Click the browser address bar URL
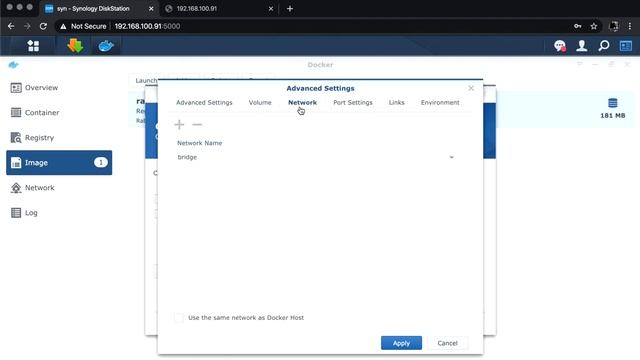Viewport: 640px width, 360px height. 147,26
